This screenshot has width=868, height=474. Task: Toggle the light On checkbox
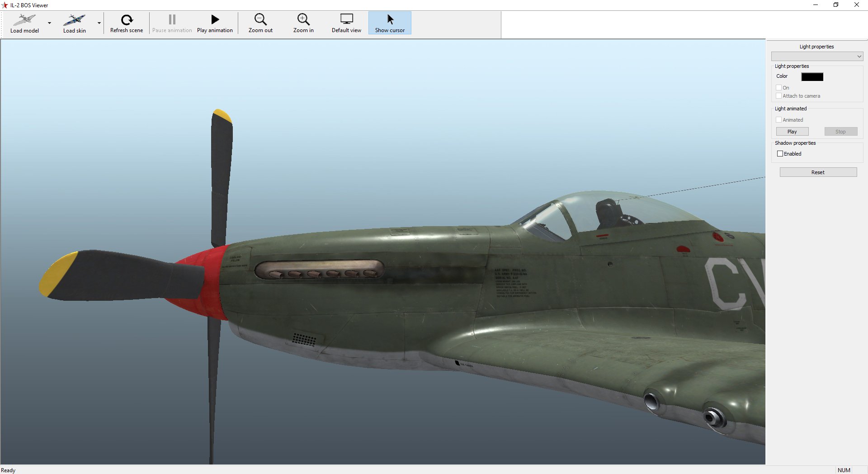coord(779,88)
